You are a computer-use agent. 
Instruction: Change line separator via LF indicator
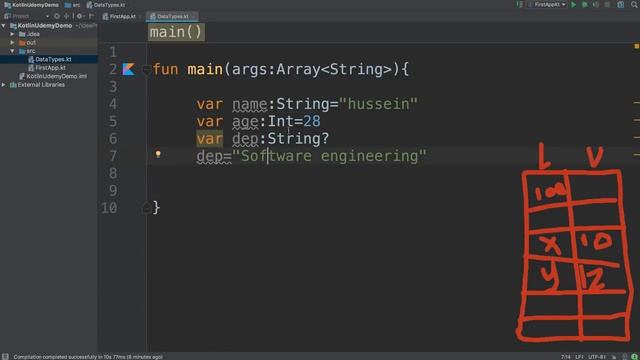pos(580,357)
